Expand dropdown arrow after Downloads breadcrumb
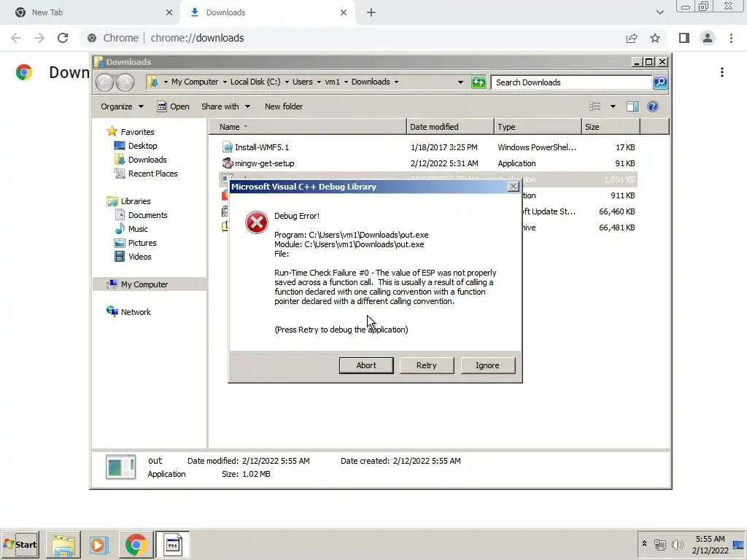This screenshot has height=560, width=747. [x=396, y=82]
